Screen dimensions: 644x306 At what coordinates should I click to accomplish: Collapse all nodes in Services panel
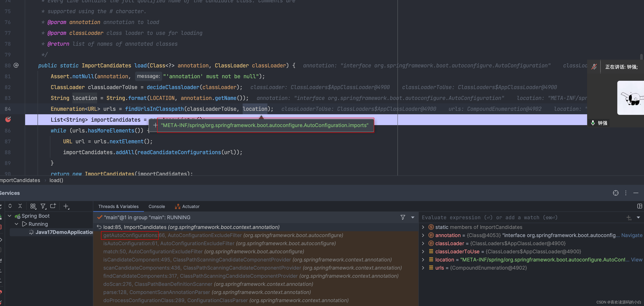[20, 206]
